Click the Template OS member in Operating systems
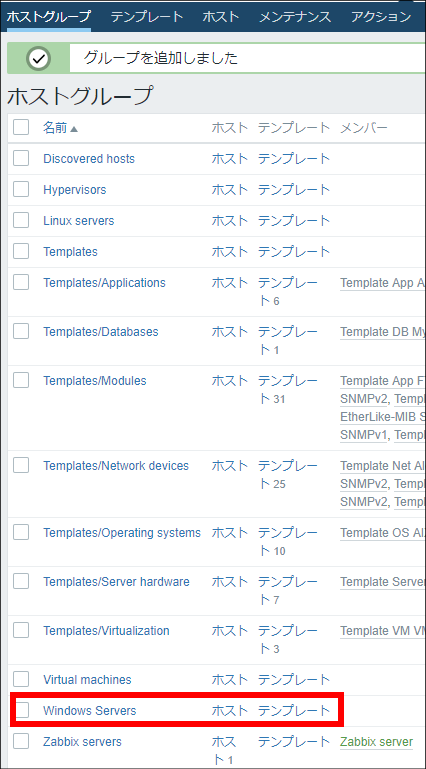The height and width of the screenshot is (769, 426). pyautogui.click(x=382, y=533)
